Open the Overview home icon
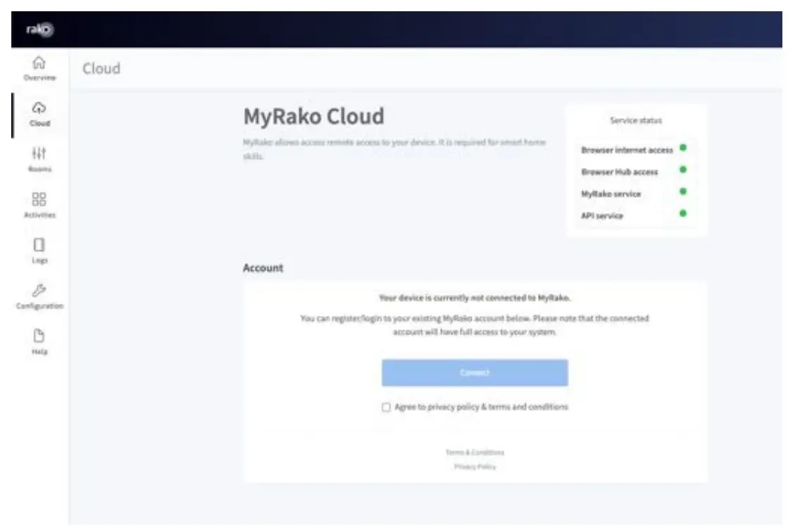Viewport: 800px width, 532px height. point(39,63)
